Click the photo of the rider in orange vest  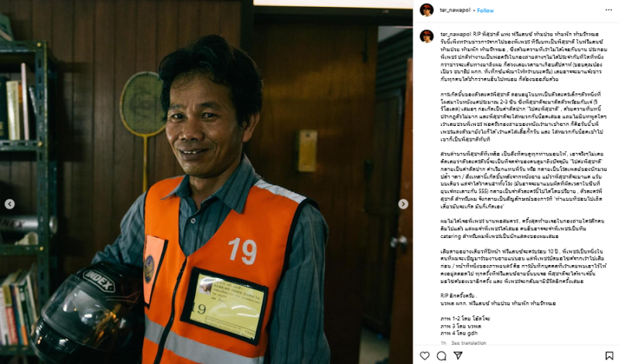(x=207, y=182)
